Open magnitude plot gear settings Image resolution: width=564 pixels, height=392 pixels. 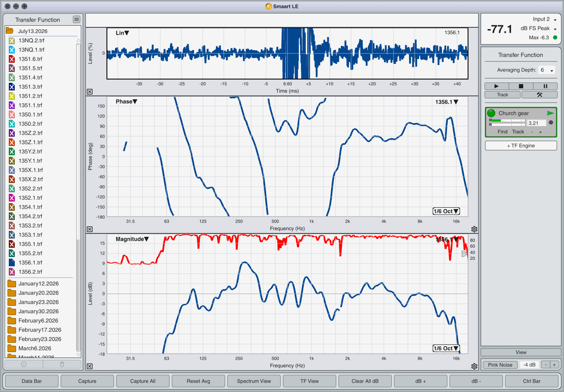click(x=474, y=366)
